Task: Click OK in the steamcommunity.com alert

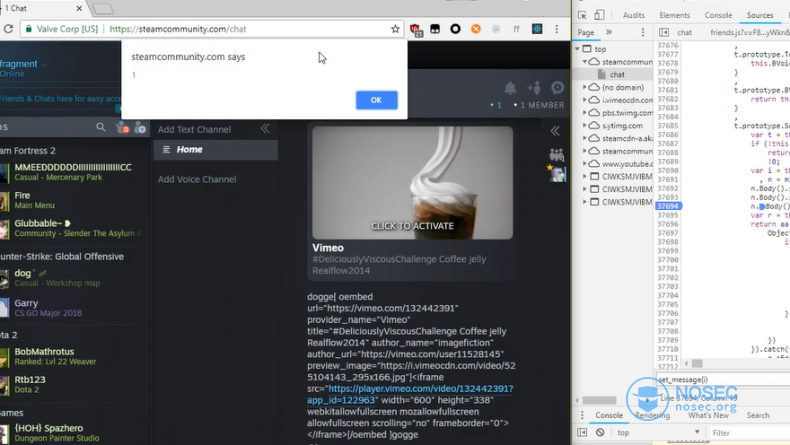Action: 376,100
